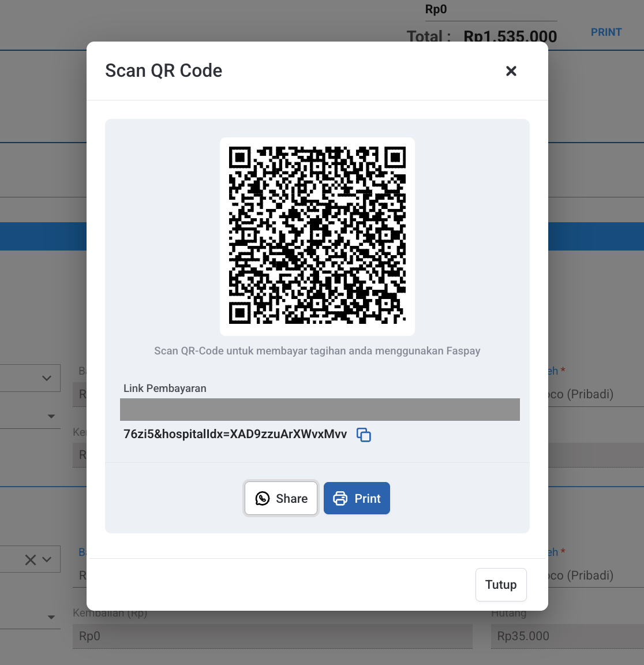Expand the triangle dropdown beside Kembalian field

pos(51,617)
